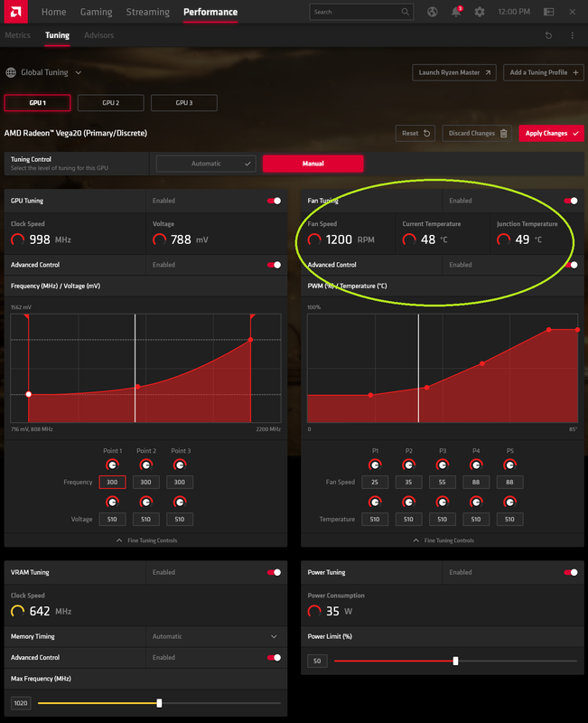Toggle GPU Advanced Control switch
The width and height of the screenshot is (588, 723).
275,265
